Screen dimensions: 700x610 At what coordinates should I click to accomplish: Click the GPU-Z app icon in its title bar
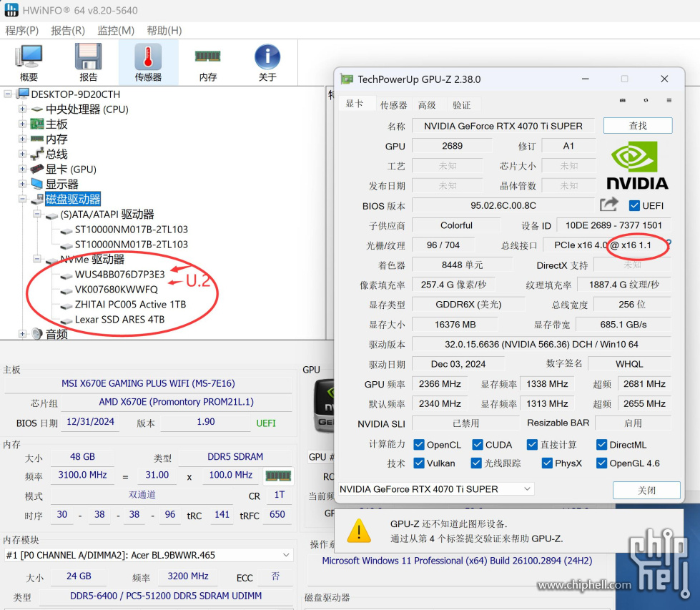(347, 79)
